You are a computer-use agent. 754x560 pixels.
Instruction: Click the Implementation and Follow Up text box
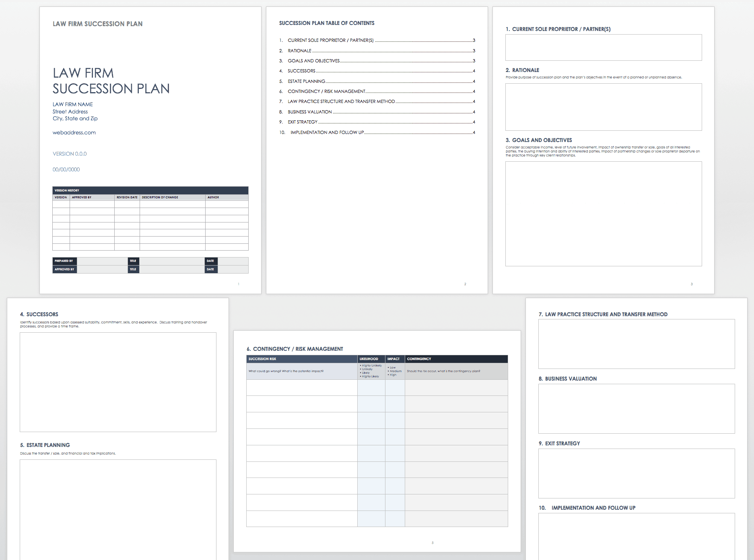637,537
